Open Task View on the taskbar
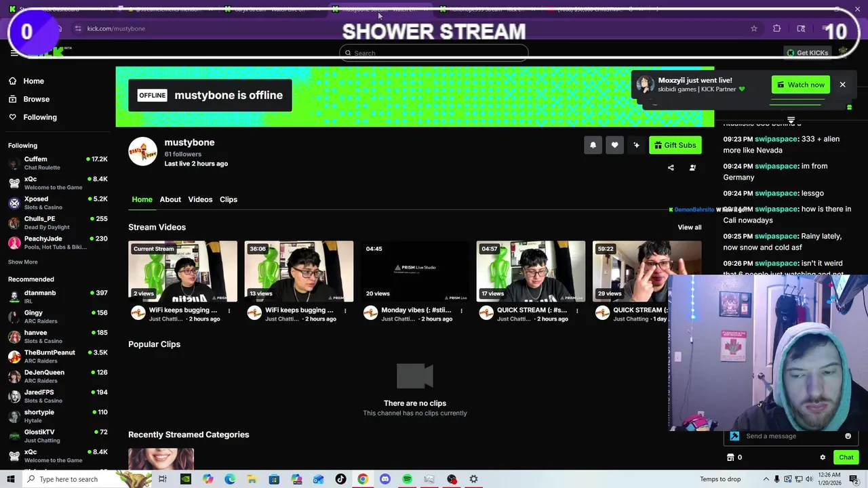 click(163, 479)
